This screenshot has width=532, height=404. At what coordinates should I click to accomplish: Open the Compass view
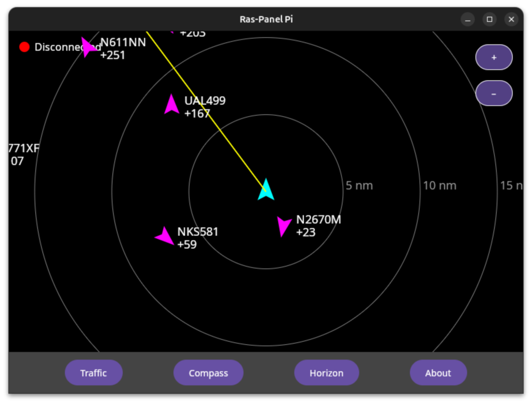click(x=208, y=373)
